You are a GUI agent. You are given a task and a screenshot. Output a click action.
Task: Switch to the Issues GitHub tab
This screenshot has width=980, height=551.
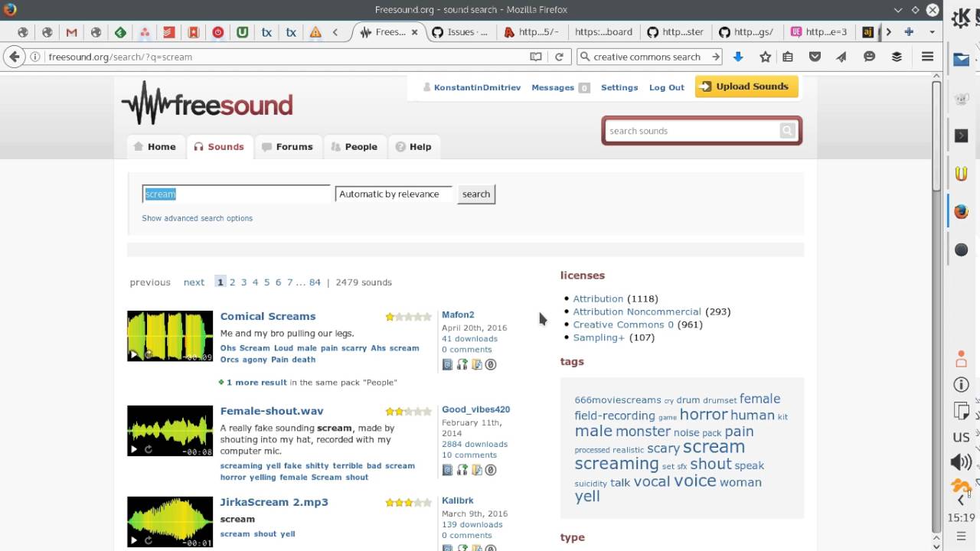[459, 32]
